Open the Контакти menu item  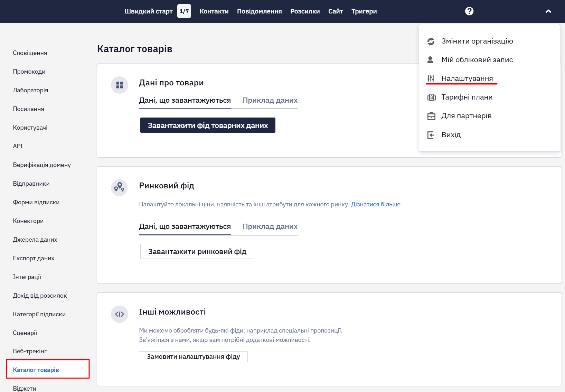coord(214,11)
